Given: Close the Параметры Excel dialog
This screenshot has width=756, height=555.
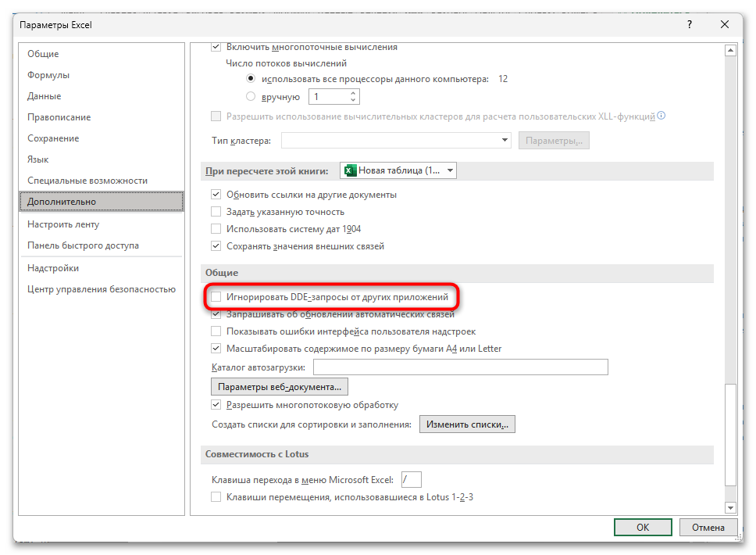Looking at the screenshot, I should (x=724, y=24).
